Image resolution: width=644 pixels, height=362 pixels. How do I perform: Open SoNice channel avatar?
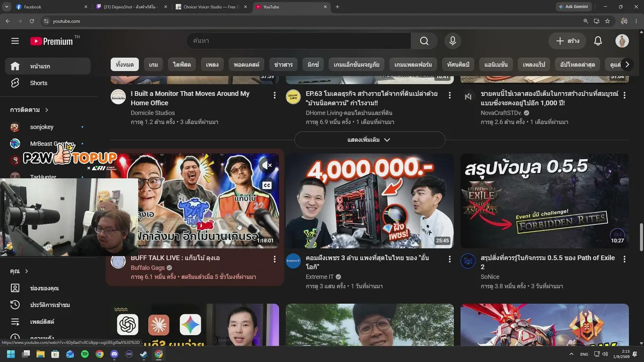[468, 261]
